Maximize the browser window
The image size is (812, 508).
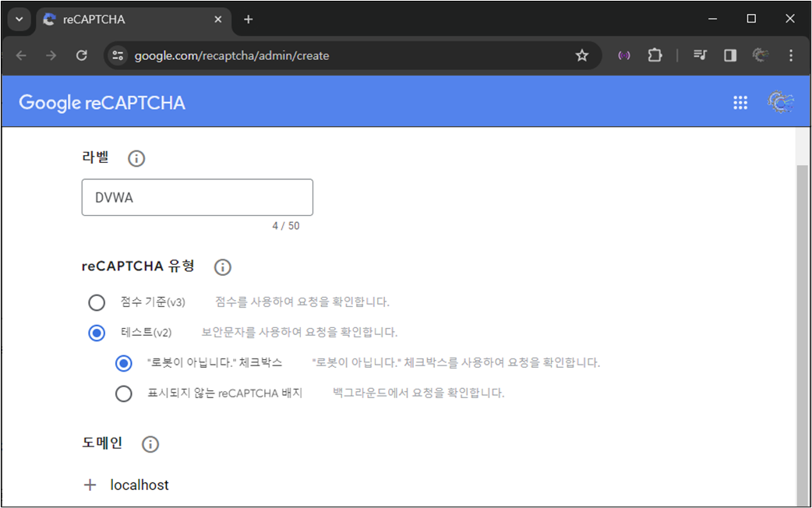coord(751,19)
